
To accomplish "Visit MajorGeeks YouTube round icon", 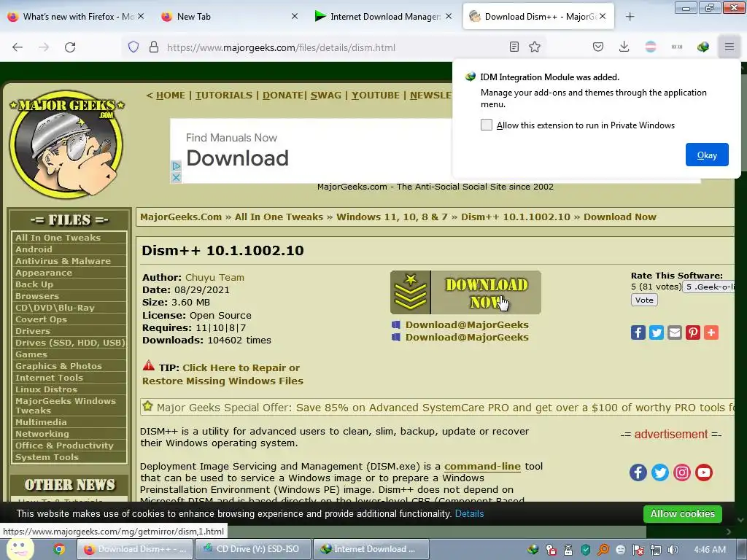I will click(704, 472).
